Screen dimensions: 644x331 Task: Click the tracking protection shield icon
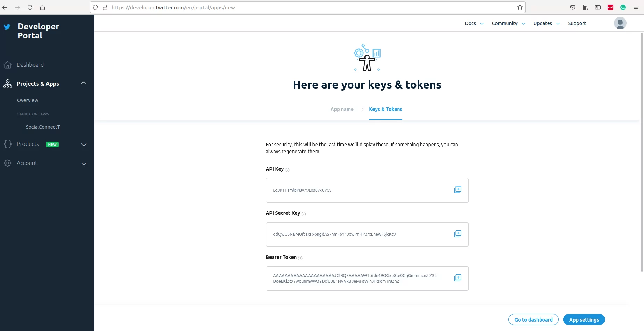coord(95,7)
